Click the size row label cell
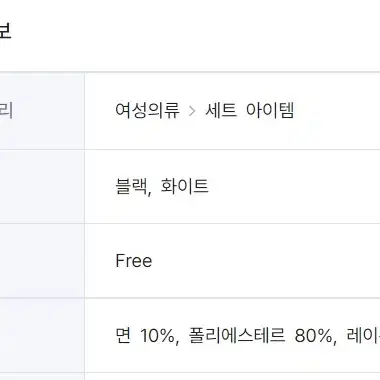This screenshot has height=380, width=380. [x=42, y=261]
